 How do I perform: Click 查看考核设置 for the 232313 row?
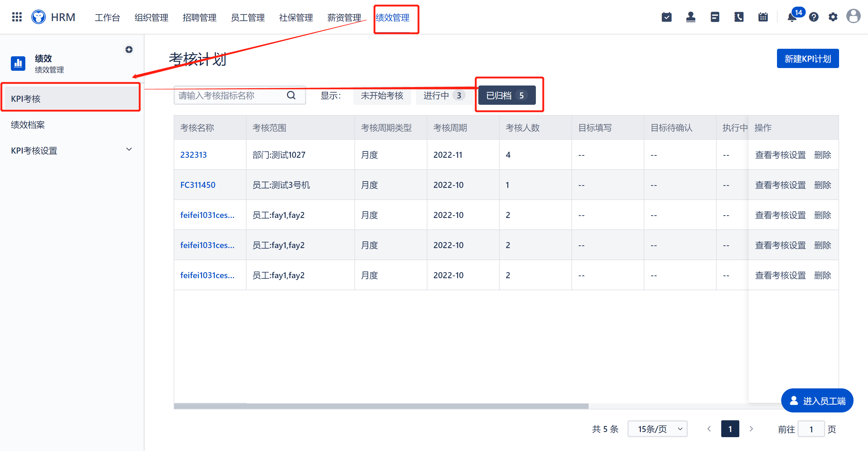[780, 154]
